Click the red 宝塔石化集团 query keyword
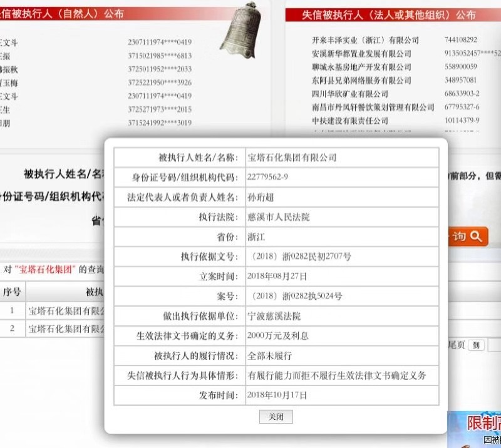 click(x=45, y=270)
